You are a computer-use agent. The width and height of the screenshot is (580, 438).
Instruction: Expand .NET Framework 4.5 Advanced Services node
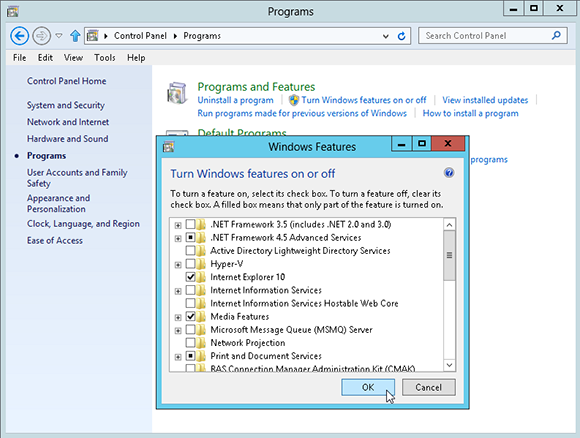(x=178, y=238)
